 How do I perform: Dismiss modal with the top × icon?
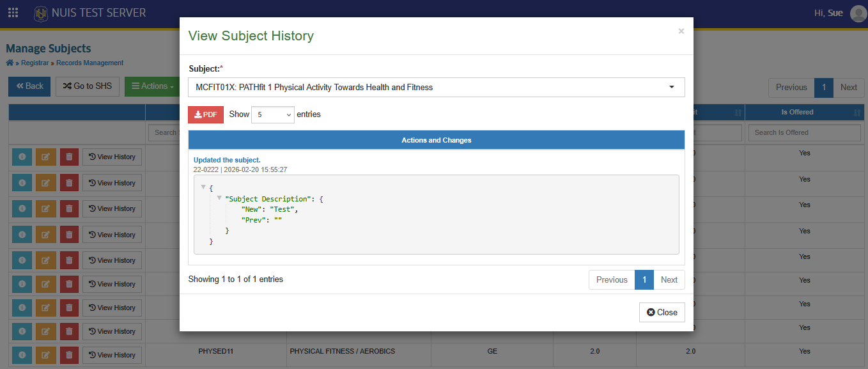681,31
